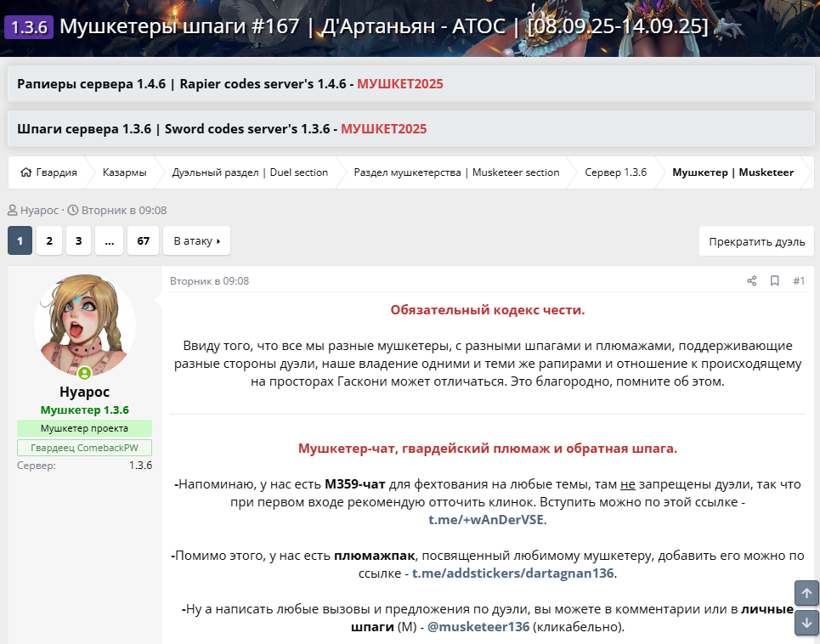
Task: Expand the page jump ellipsis
Action: pos(109,241)
